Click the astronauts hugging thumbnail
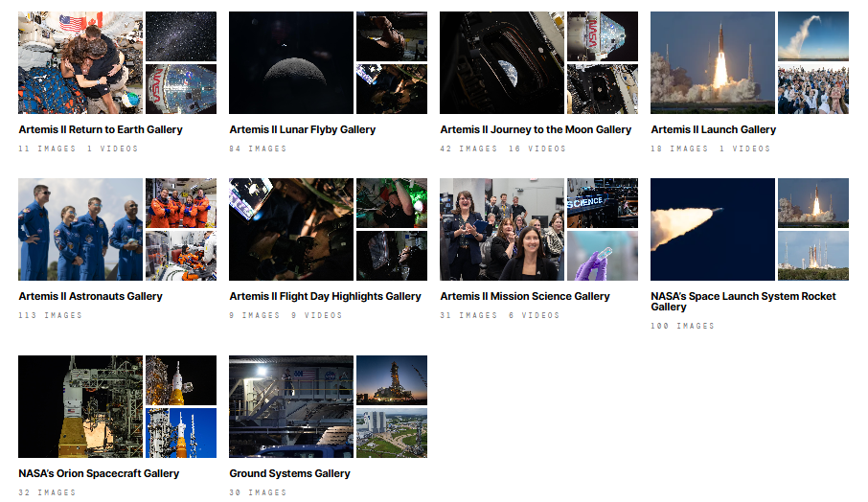The height and width of the screenshot is (502, 868). pos(80,63)
